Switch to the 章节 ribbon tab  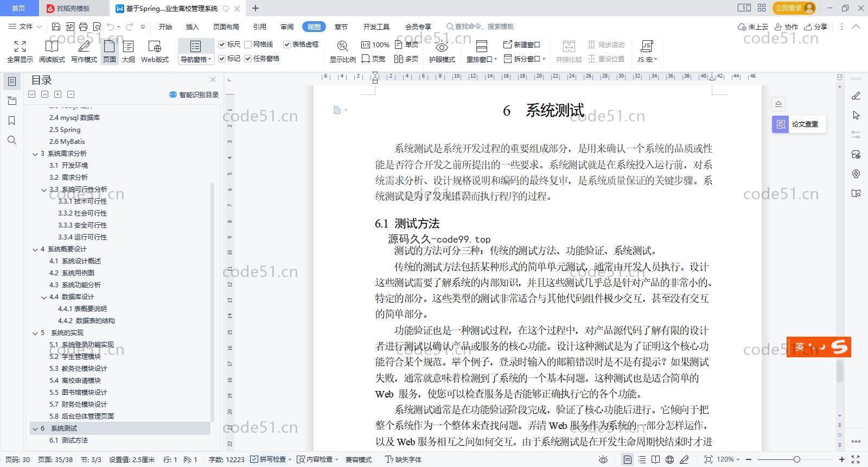pos(341,27)
